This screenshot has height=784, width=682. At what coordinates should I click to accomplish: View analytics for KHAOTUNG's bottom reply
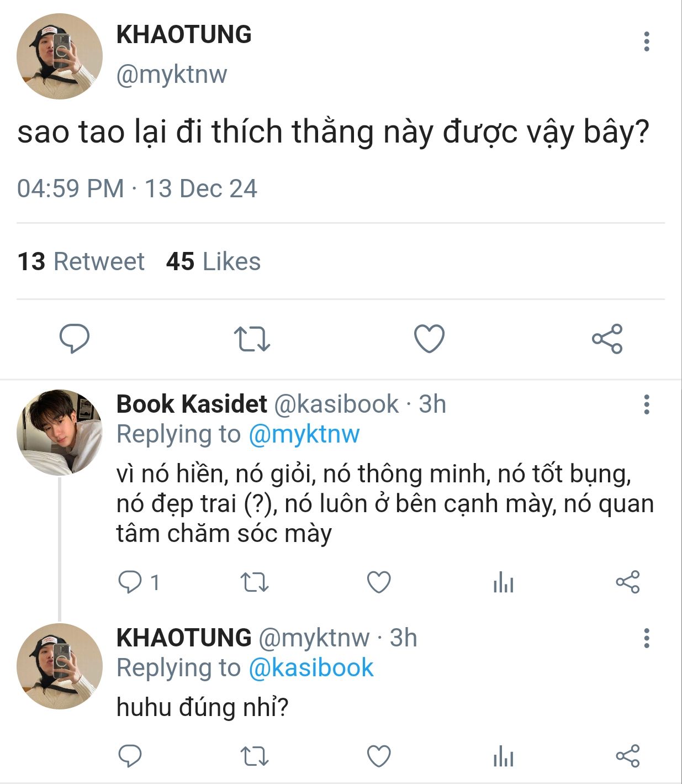[x=503, y=756]
